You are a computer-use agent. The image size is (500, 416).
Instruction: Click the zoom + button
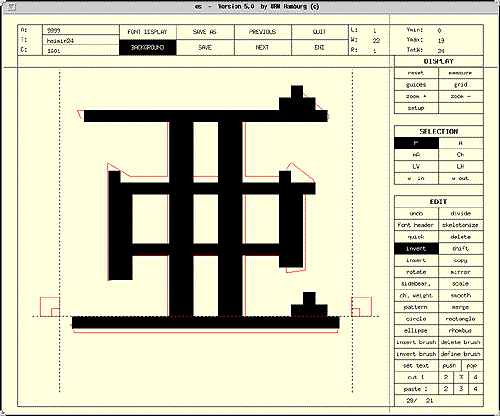[416, 96]
